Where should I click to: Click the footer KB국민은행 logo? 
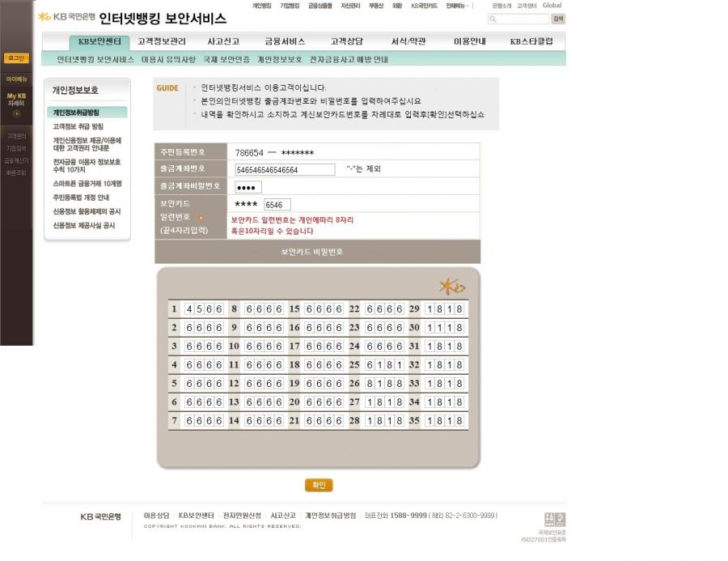pos(100,516)
